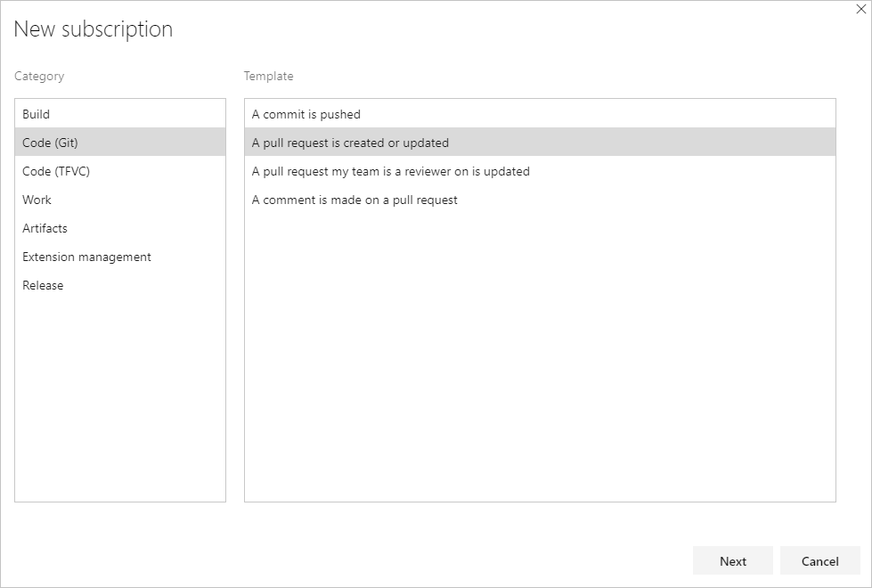Choose Extension management category
The width and height of the screenshot is (872, 588).
(x=120, y=257)
